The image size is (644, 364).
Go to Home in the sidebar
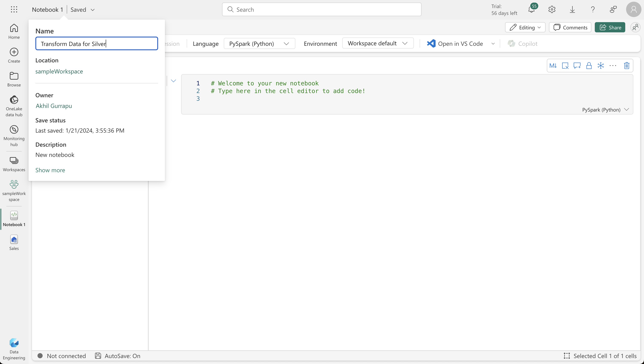tap(14, 32)
